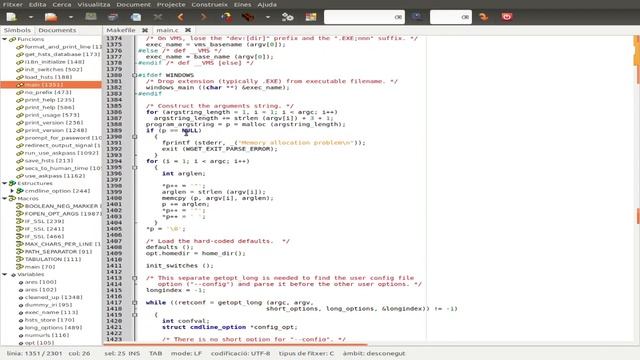Select the main.c editor tab
The image size is (640, 360).
point(167,30)
